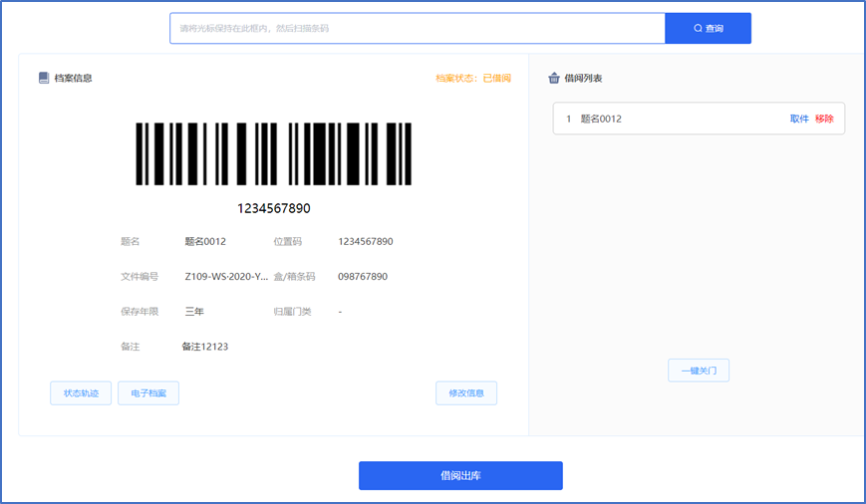
Task: Click the barcode number 1234567890 under barcode
Action: pyautogui.click(x=274, y=208)
